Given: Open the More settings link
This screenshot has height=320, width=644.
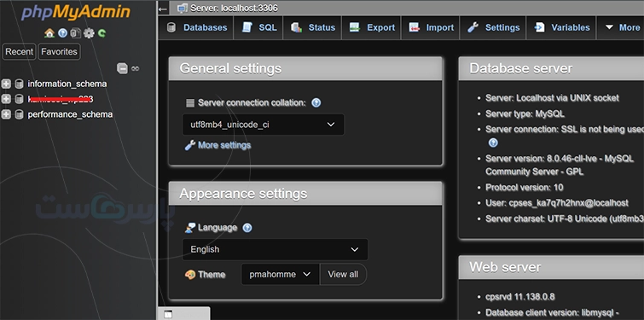Looking at the screenshot, I should tap(224, 145).
